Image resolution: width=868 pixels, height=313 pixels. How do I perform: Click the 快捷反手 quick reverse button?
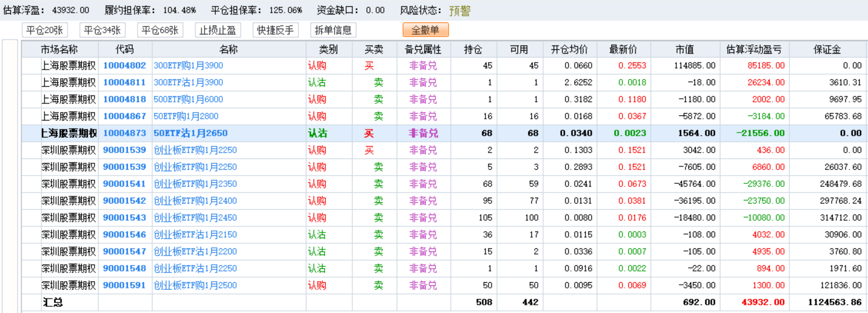tap(275, 30)
